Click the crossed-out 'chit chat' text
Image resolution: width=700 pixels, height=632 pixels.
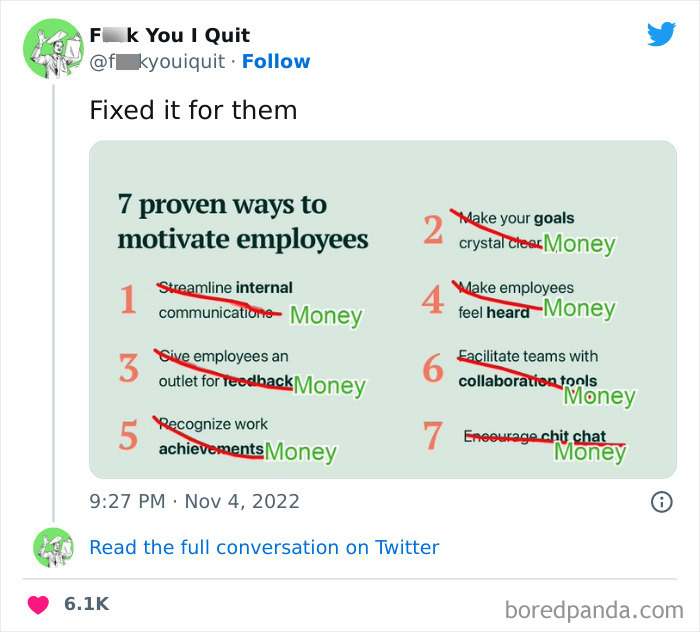tap(574, 436)
